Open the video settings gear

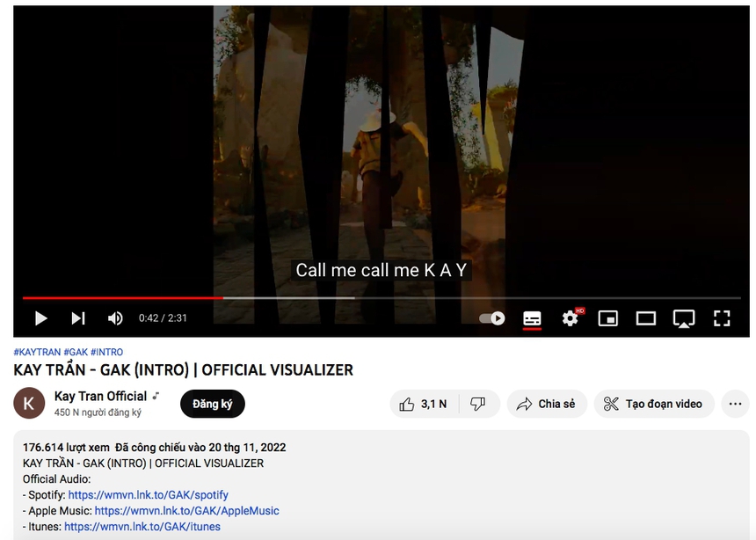[571, 318]
